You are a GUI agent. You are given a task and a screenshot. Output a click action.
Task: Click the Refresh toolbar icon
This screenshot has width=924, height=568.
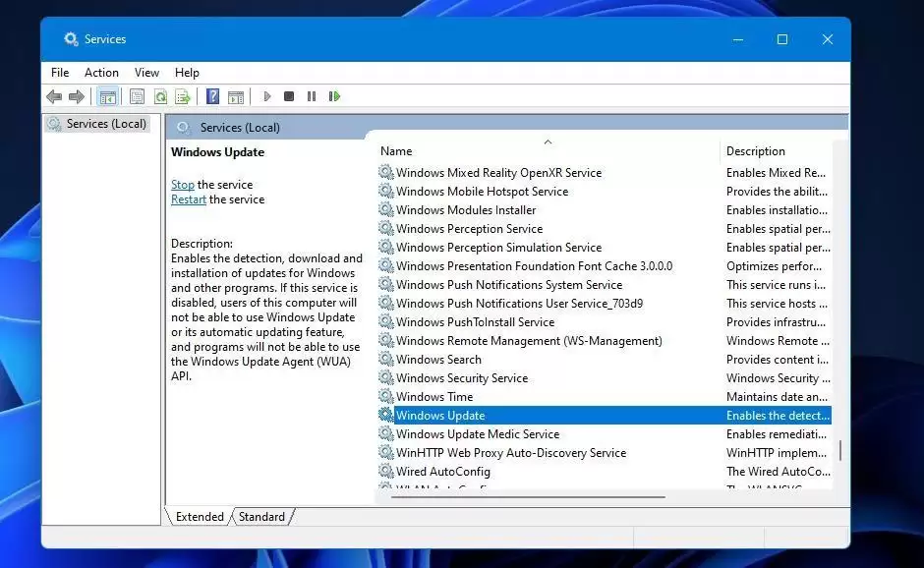[160, 96]
